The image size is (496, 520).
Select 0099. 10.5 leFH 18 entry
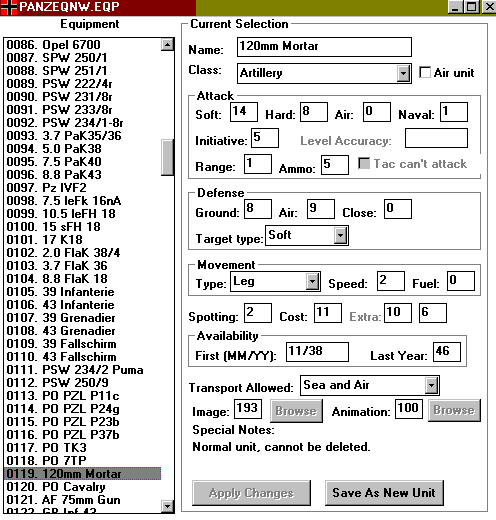point(83,214)
